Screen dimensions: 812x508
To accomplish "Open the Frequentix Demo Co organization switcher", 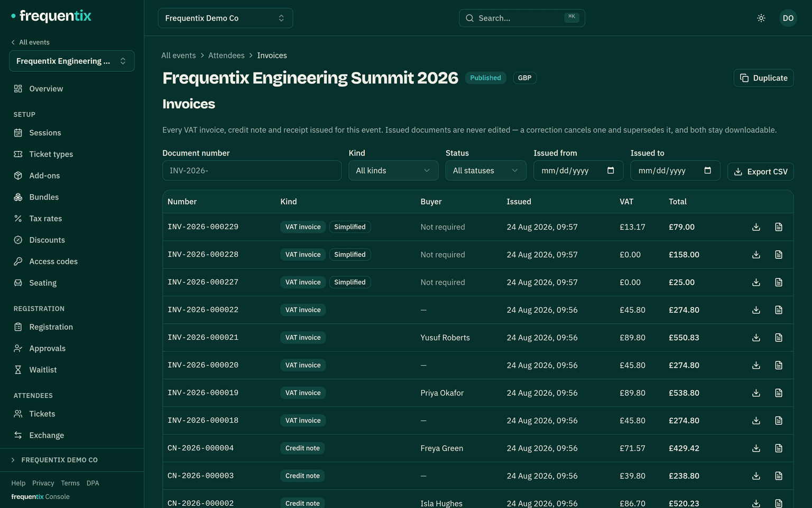I will [225, 18].
